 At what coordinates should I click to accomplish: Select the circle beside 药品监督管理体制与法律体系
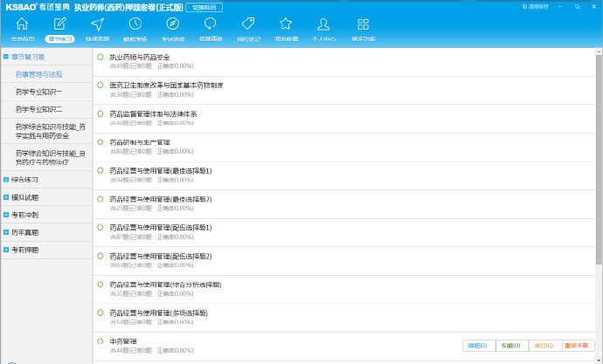pyautogui.click(x=100, y=113)
